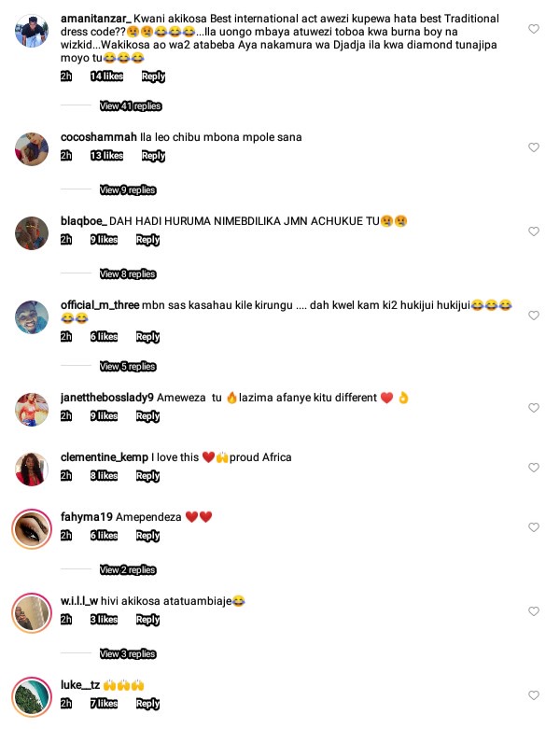
Task: Expand View 5 replies thread
Action: click(128, 366)
